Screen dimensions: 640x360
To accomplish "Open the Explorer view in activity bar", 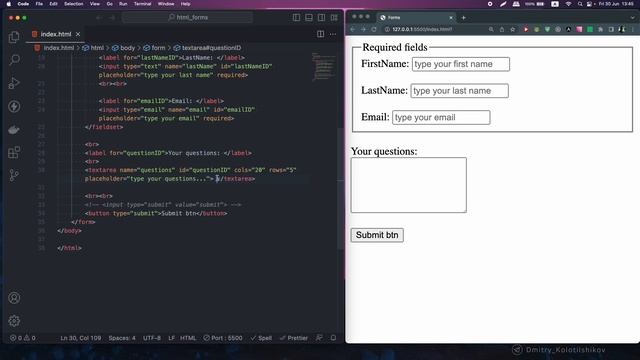I will 14,37.
